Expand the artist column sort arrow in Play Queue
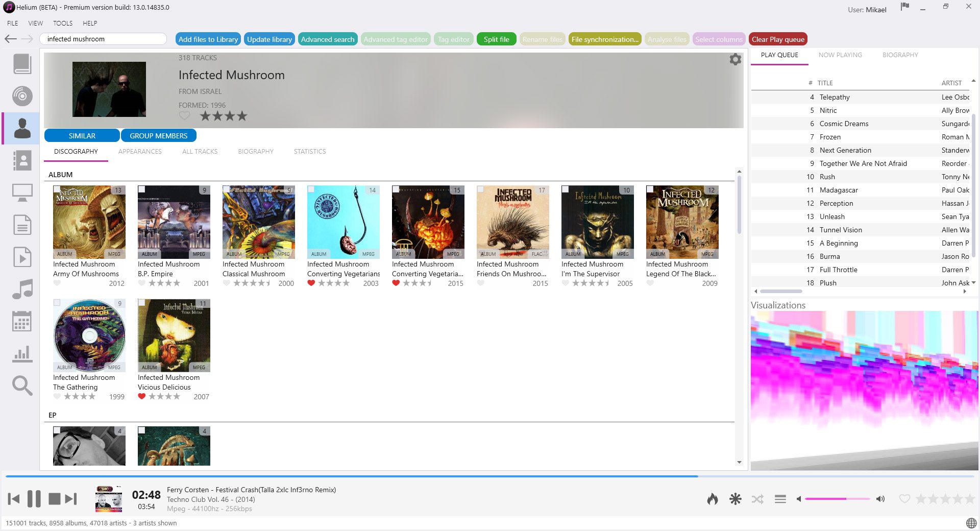The image size is (980, 531). [973, 80]
